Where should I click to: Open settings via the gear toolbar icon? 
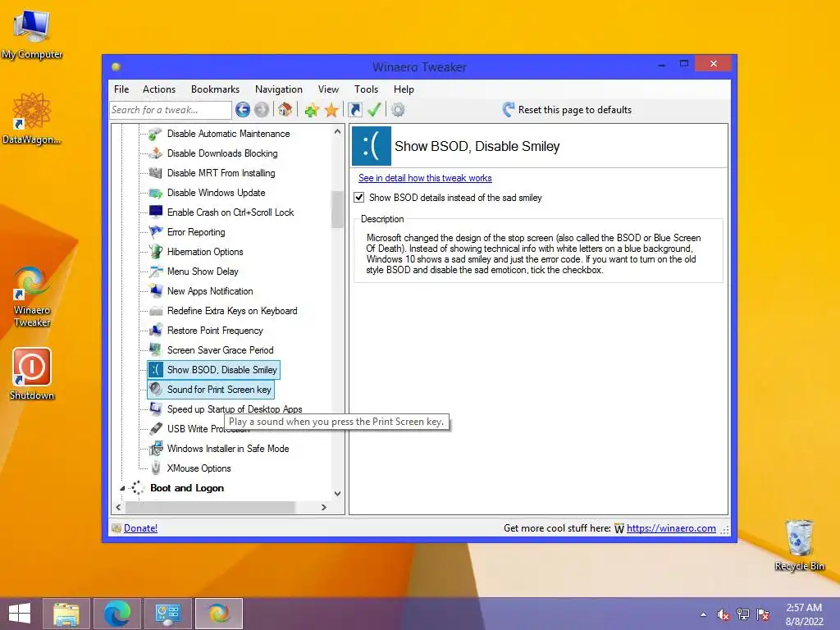[398, 110]
